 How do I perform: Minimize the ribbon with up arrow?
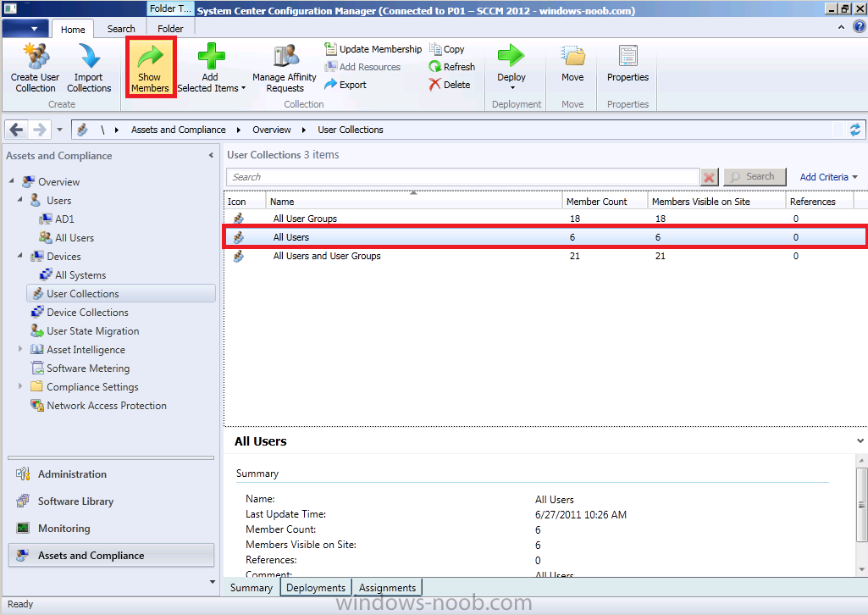[841, 27]
